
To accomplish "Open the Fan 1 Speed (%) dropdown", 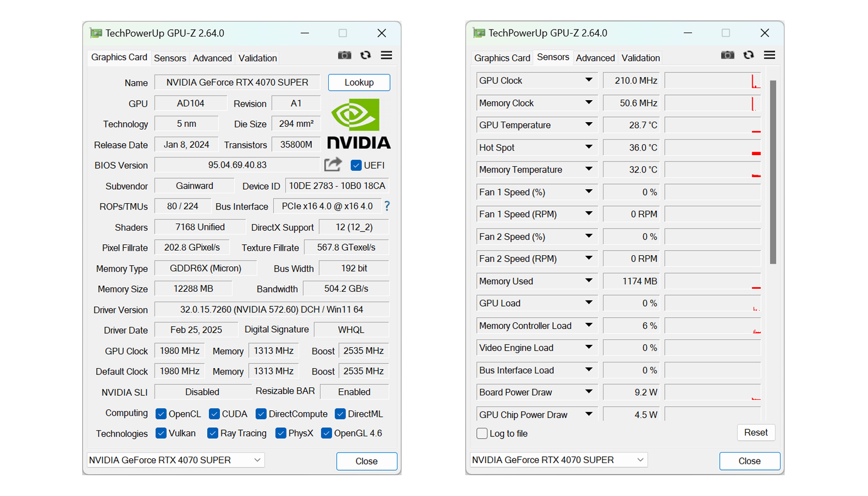I will pyautogui.click(x=589, y=192).
